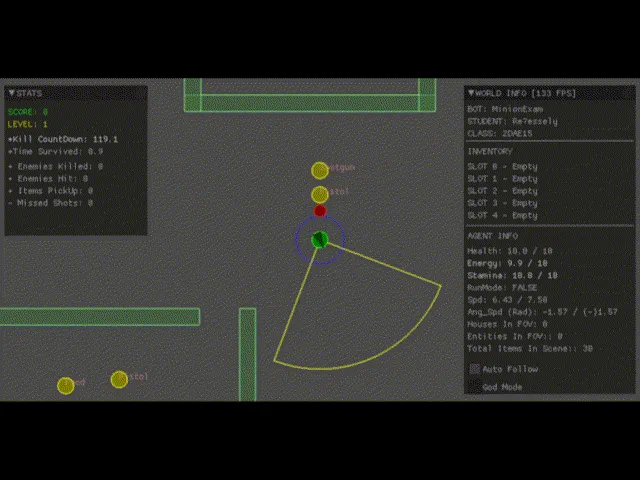The image size is (640, 480).
Task: Click the LEVEL: 1 line
Action: click(x=28, y=124)
